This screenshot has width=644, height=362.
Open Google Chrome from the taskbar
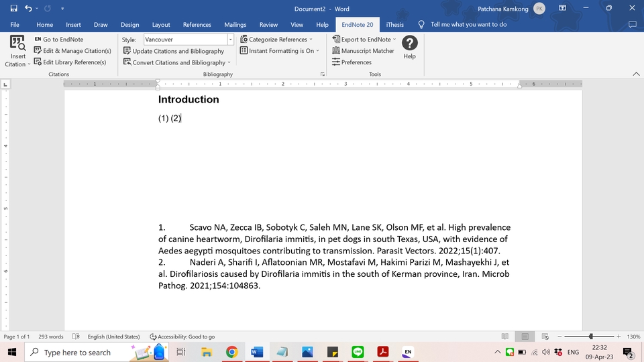click(231, 352)
